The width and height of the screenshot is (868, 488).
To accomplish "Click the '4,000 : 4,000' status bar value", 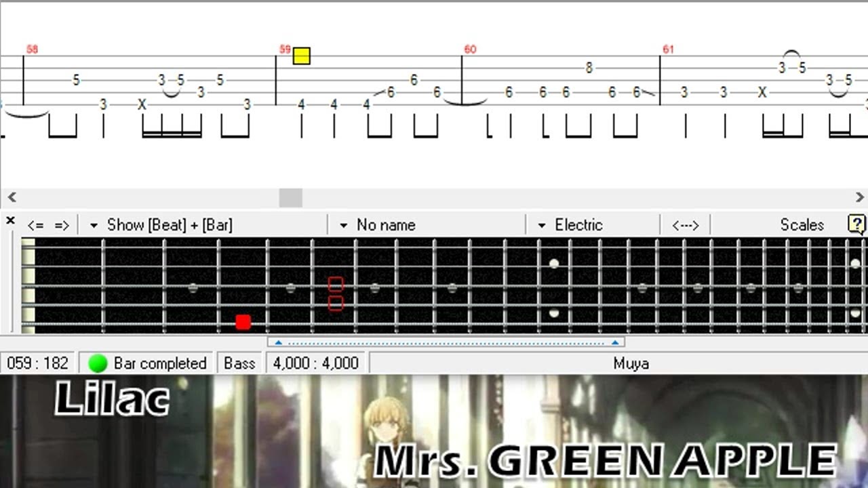I will 316,363.
